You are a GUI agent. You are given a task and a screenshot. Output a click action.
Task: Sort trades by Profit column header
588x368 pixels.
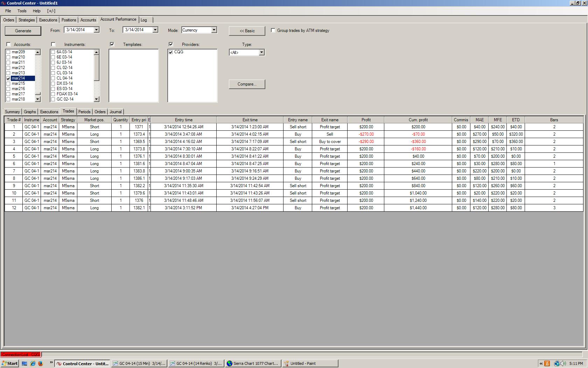(366, 120)
